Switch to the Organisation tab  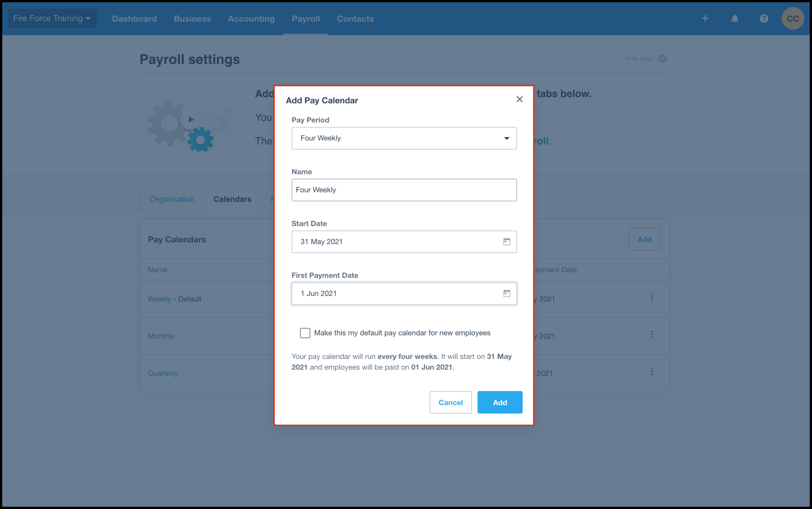(172, 199)
